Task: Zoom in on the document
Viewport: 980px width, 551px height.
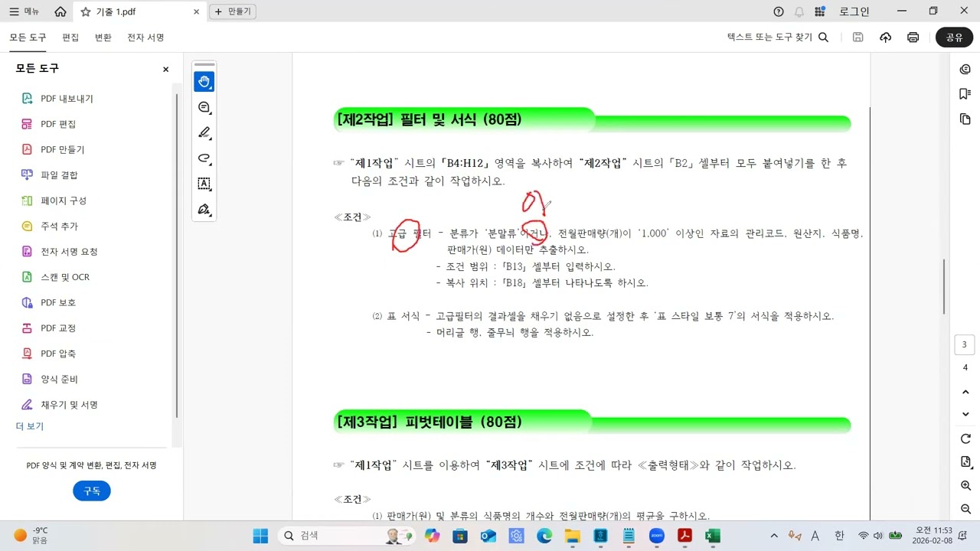Action: tap(965, 486)
